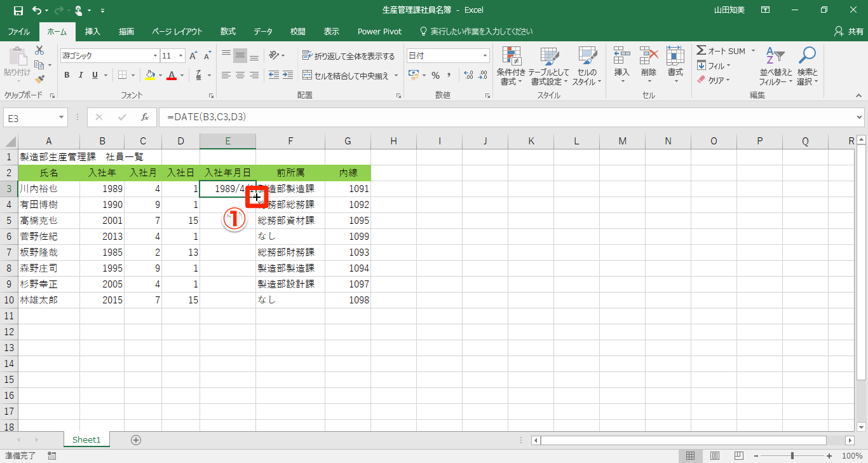This screenshot has width=868, height=463.
Task: Switch to the Power Pivot tab
Action: click(x=379, y=31)
